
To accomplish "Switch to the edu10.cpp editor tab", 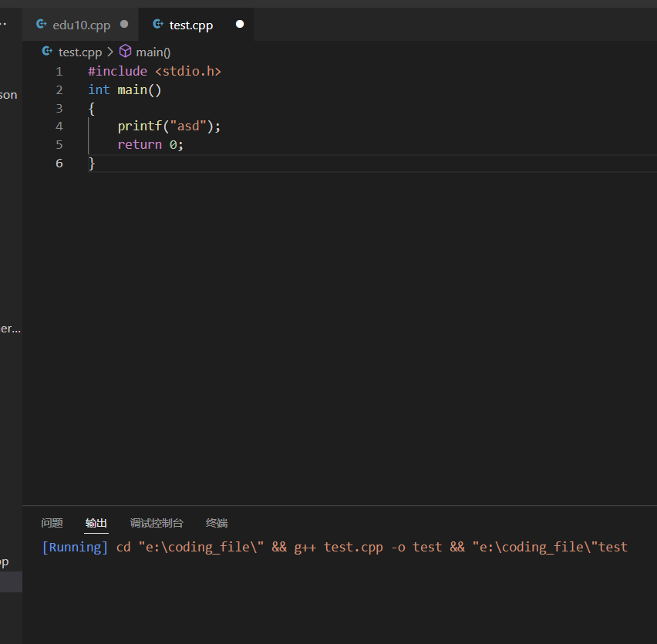I will [81, 24].
